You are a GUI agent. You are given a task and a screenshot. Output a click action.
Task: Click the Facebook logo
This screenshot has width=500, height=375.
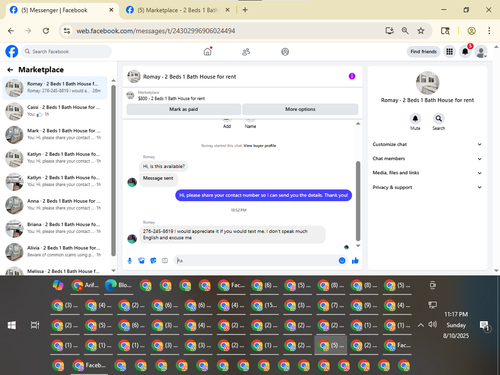pos(12,52)
